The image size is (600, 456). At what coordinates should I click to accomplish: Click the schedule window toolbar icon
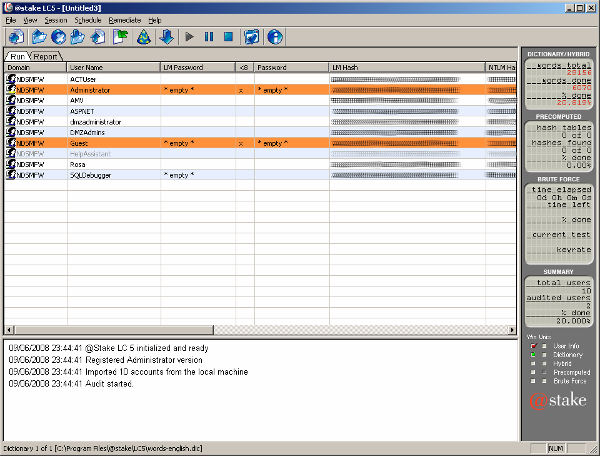coord(252,37)
